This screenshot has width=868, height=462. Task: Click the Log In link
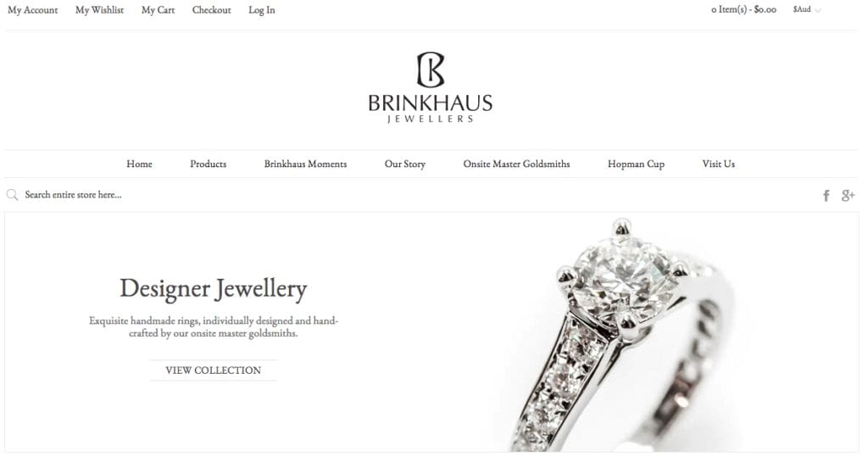point(261,10)
